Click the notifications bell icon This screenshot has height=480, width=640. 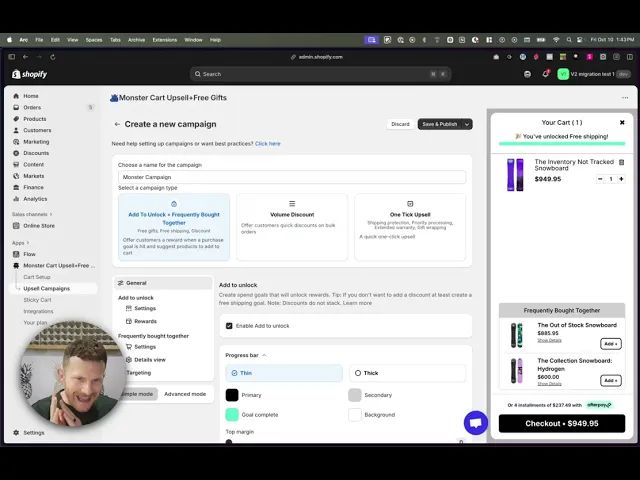click(545, 74)
